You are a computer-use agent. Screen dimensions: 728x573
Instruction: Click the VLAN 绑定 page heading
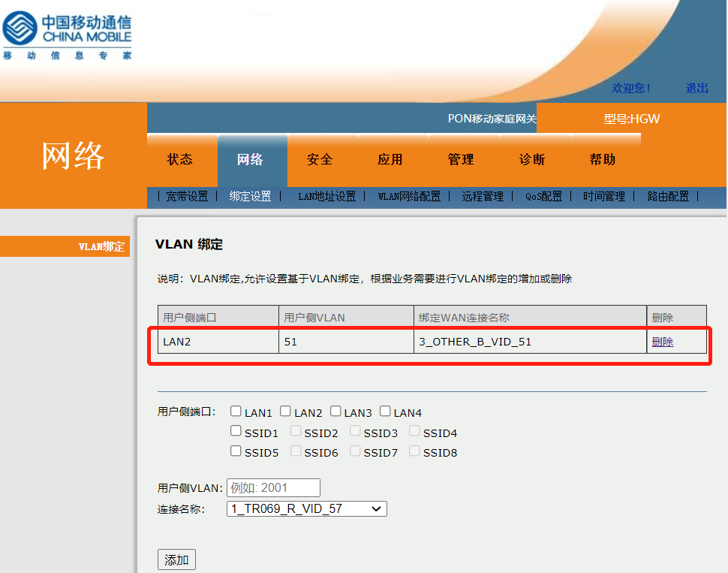click(x=189, y=244)
